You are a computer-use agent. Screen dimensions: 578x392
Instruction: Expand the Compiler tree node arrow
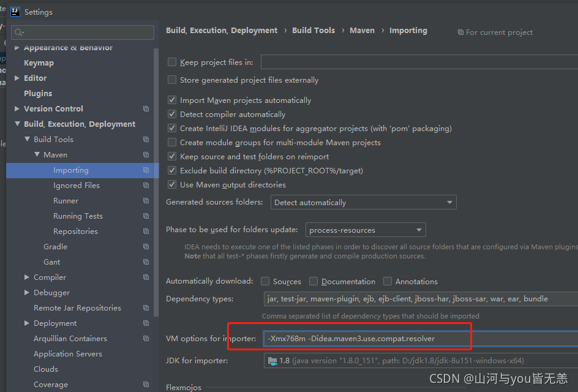tap(26, 277)
